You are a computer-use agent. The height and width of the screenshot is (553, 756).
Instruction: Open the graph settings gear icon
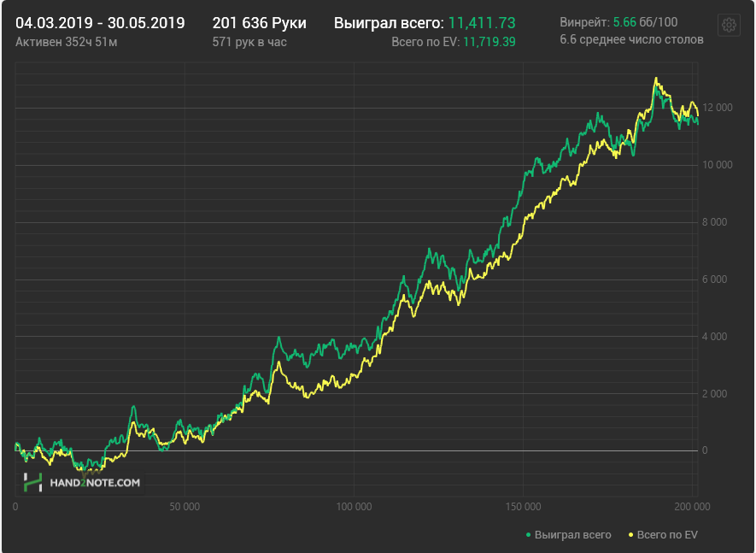pos(729,25)
